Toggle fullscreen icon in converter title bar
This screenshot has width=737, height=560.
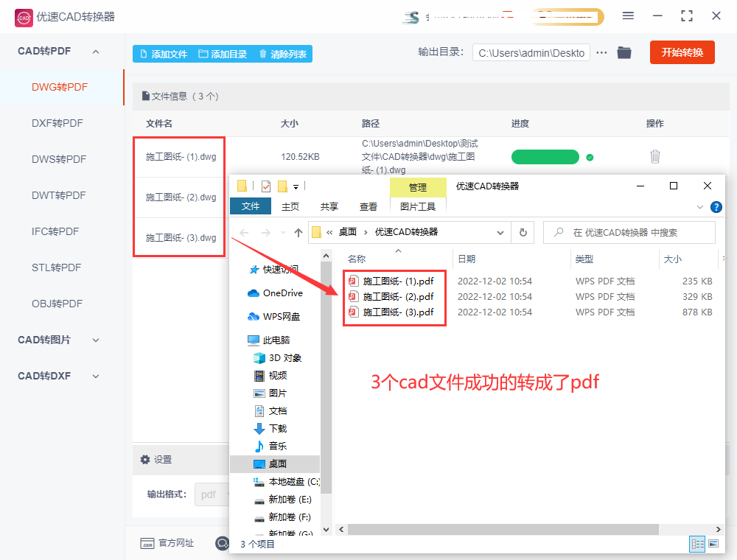687,16
